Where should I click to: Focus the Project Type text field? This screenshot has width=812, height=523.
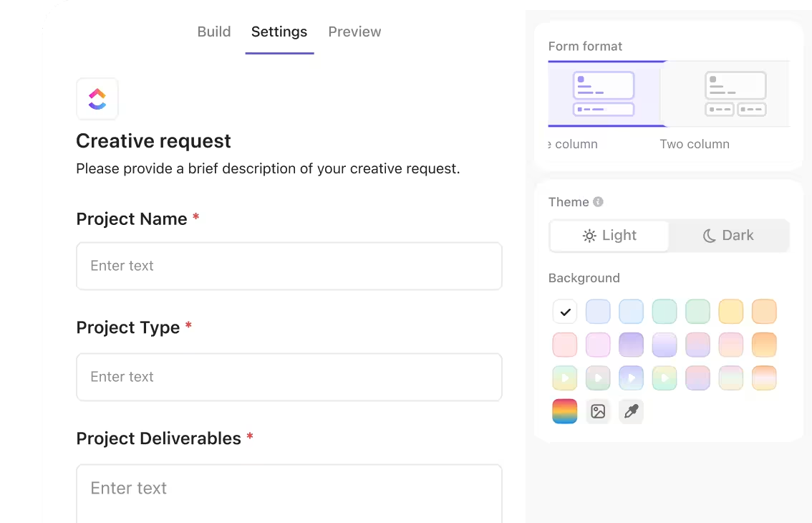289,377
